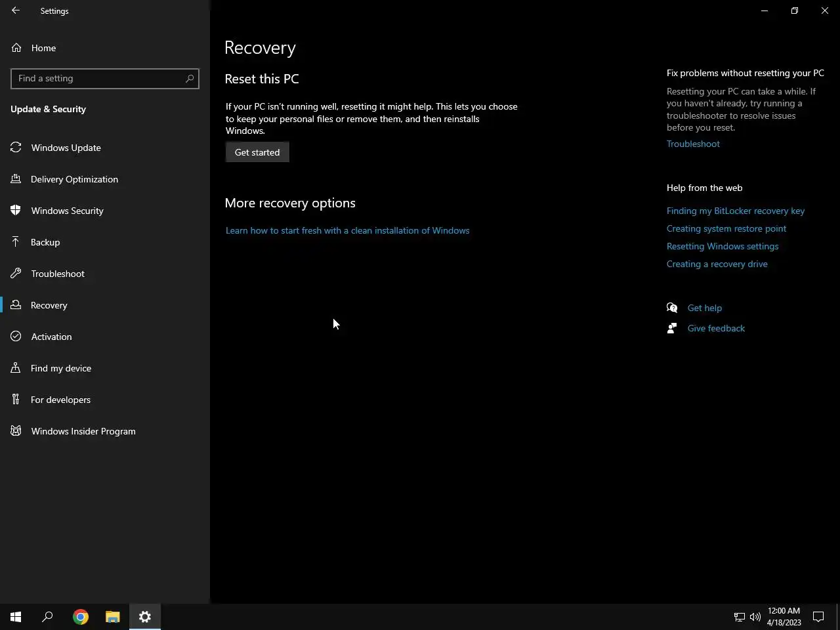
Task: Open Creating a recovery drive link
Action: 717,264
